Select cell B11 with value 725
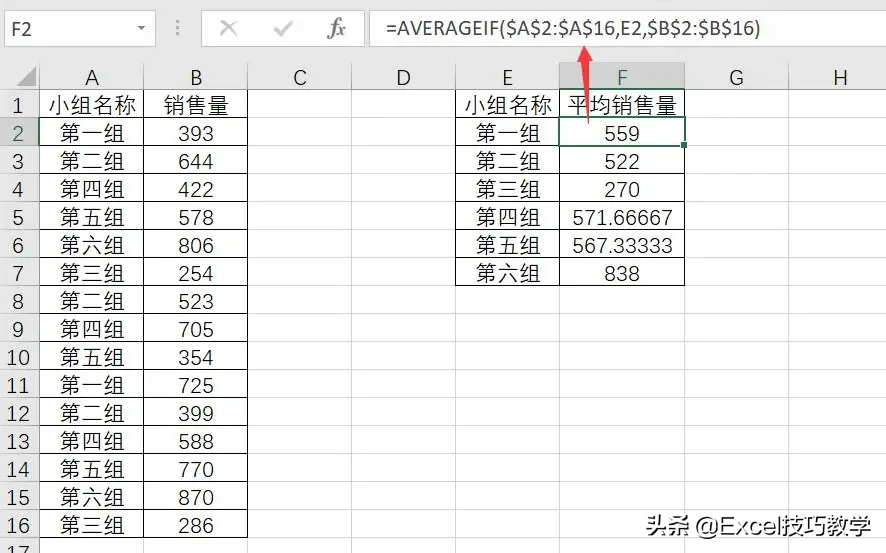 pyautogui.click(x=196, y=385)
